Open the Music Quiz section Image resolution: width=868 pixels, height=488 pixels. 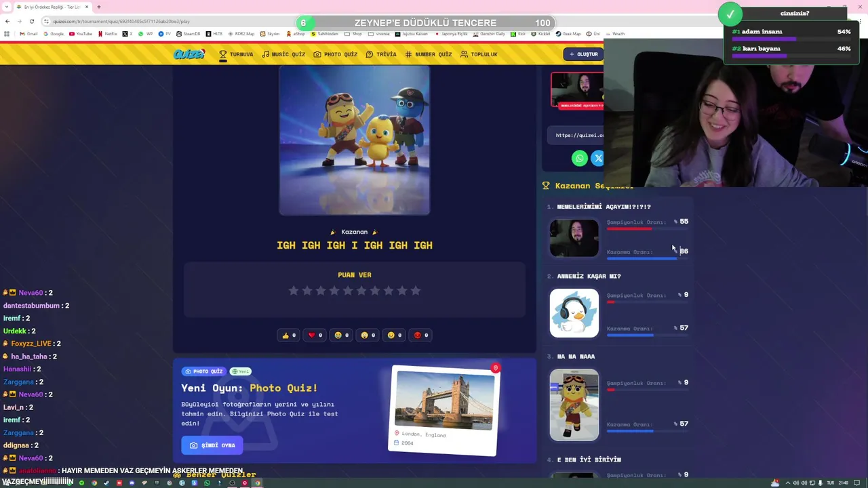click(x=283, y=54)
